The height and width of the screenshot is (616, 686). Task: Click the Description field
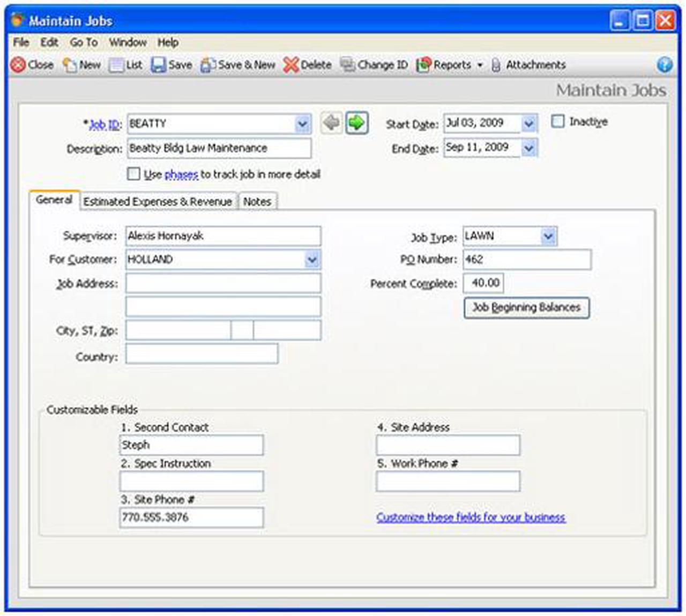(x=219, y=148)
